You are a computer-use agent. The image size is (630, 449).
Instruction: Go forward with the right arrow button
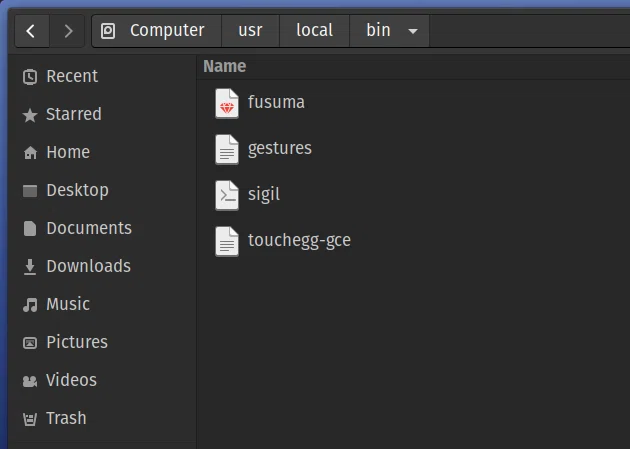coord(67,31)
